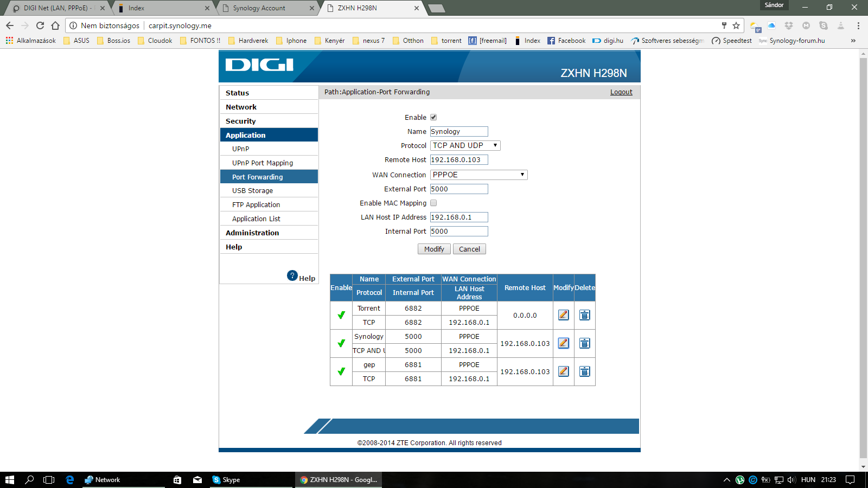Switch to Index browser tab
The height and width of the screenshot is (488, 868).
[x=163, y=8]
